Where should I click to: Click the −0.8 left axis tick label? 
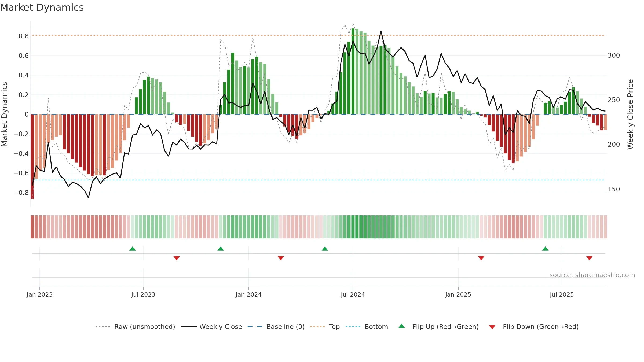[x=21, y=193]
